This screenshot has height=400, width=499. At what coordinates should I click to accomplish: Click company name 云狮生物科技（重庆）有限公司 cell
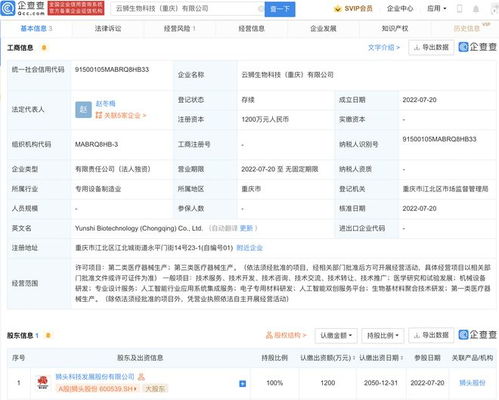click(x=287, y=75)
